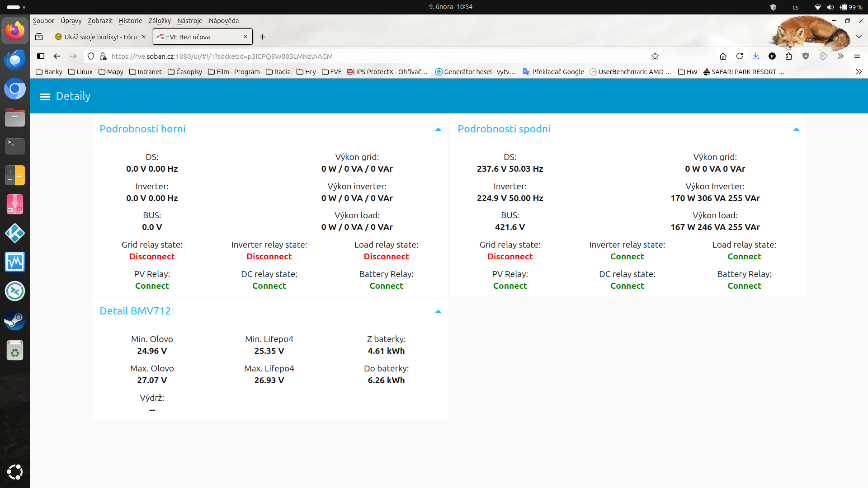The height and width of the screenshot is (488, 868).
Task: Show more bookmarks overflow chevron
Action: click(x=859, y=72)
